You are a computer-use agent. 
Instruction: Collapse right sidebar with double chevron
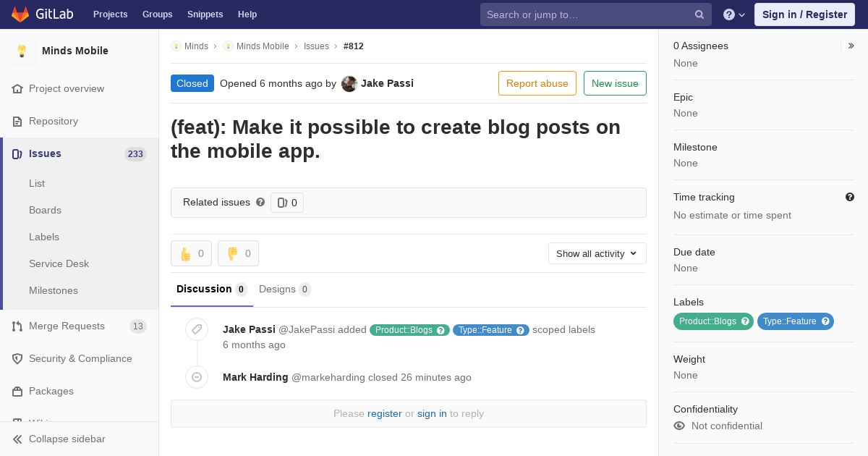tap(851, 46)
